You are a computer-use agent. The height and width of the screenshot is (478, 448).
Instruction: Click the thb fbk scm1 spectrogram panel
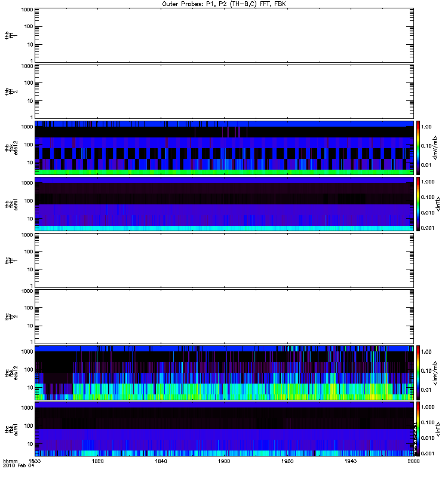[224, 204]
